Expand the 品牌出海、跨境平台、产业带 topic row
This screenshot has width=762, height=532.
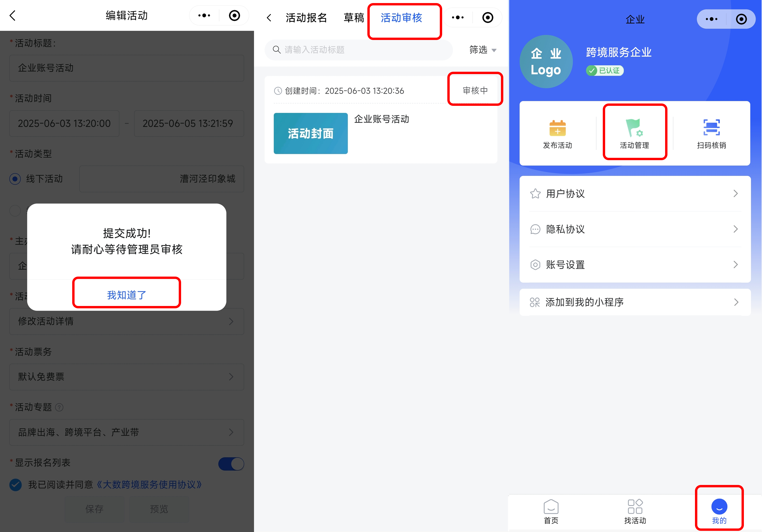tap(127, 433)
